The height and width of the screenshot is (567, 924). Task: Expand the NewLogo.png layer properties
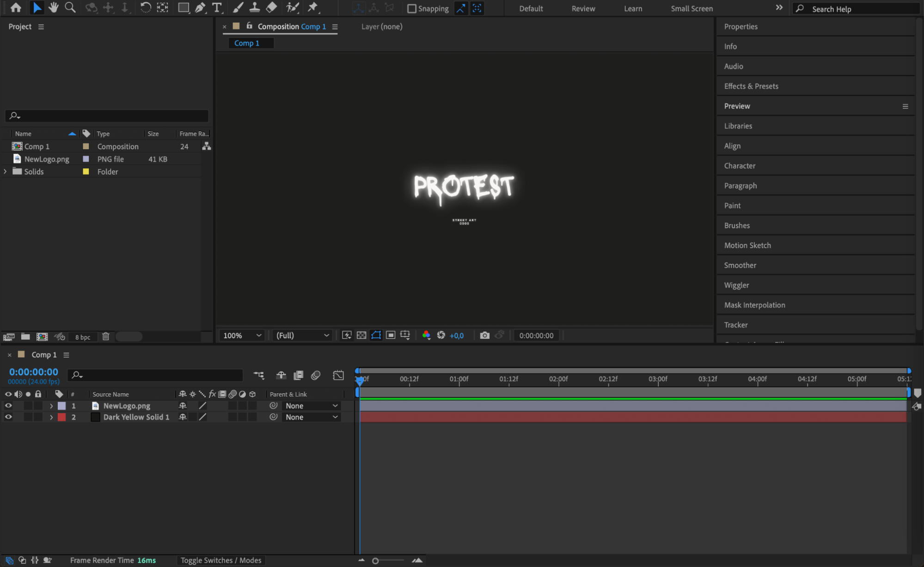click(x=51, y=406)
